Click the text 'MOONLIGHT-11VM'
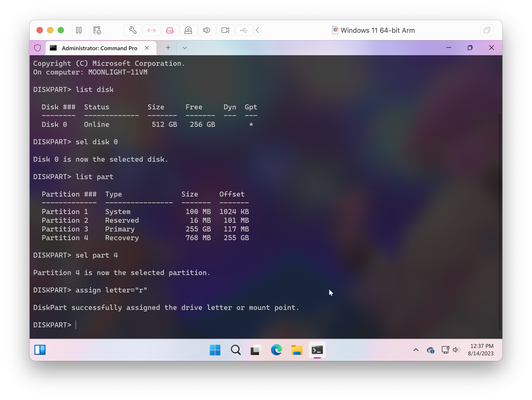Screen dimensions: 532x400 [x=118, y=72]
